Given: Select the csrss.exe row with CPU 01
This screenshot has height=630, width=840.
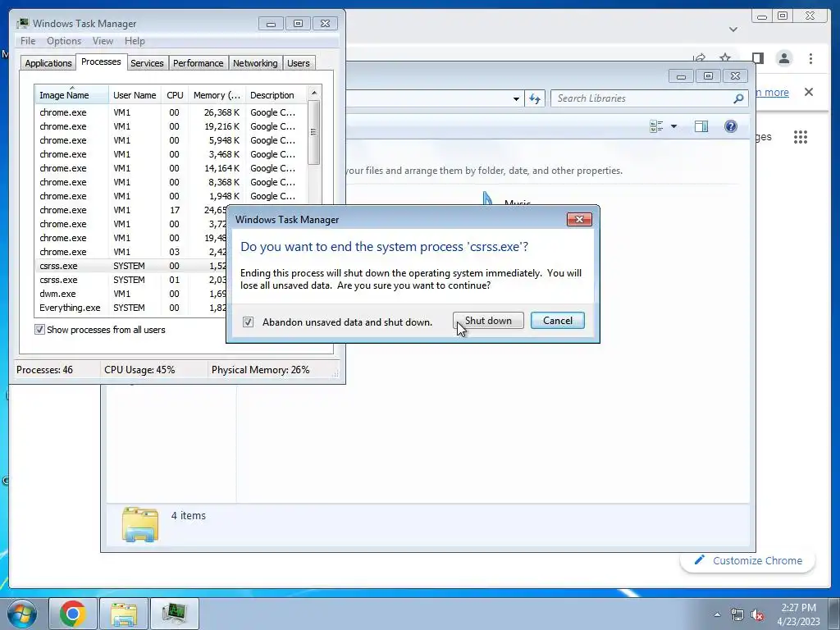Looking at the screenshot, I should (x=131, y=280).
